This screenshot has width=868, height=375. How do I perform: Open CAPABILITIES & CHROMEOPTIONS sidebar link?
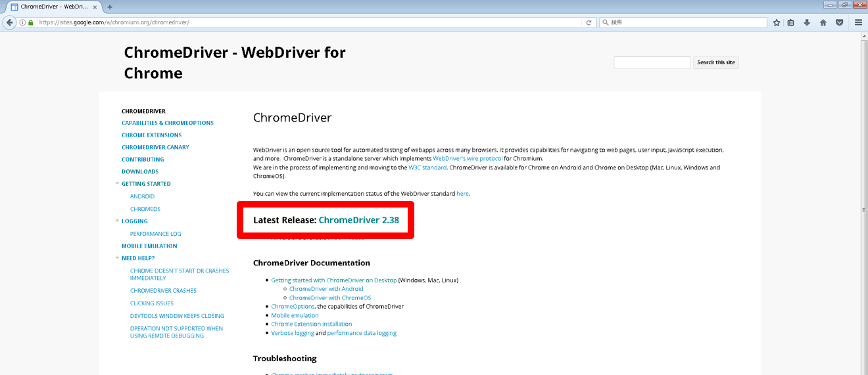[x=168, y=123]
